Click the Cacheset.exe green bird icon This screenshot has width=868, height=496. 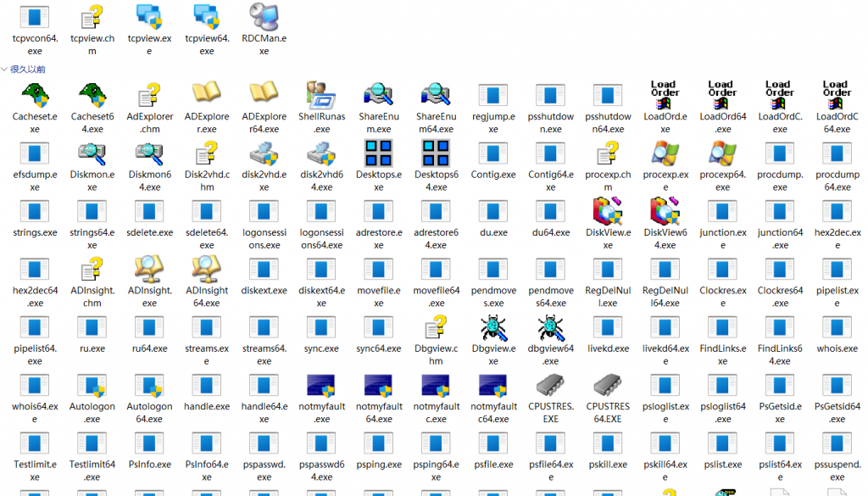pos(35,95)
